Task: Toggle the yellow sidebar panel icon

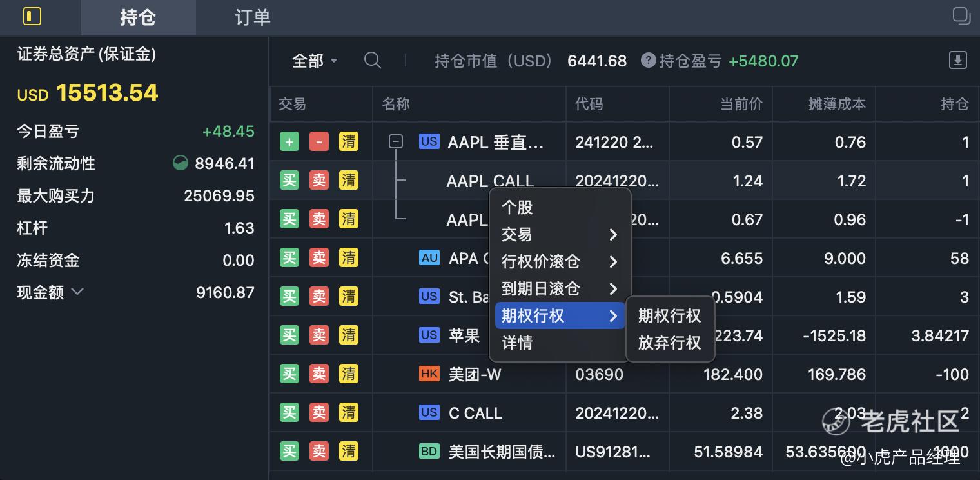Action: click(x=32, y=16)
